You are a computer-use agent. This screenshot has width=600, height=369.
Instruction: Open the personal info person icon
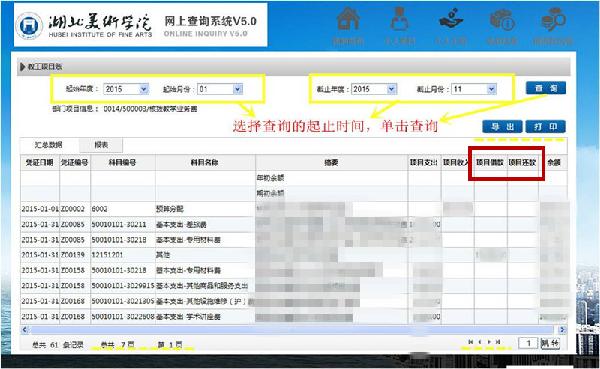pos(399,19)
